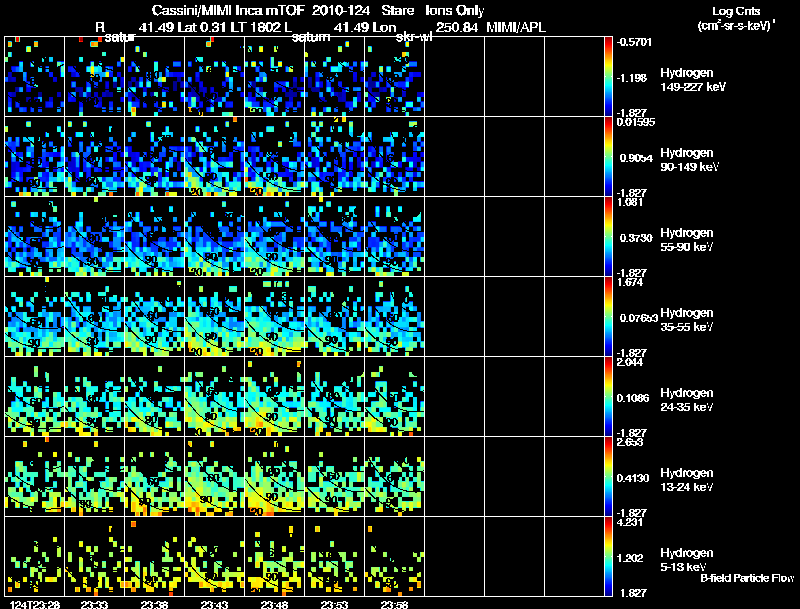Click the 0.3730 scale value
Screen dimensions: 800x609
tap(636, 238)
